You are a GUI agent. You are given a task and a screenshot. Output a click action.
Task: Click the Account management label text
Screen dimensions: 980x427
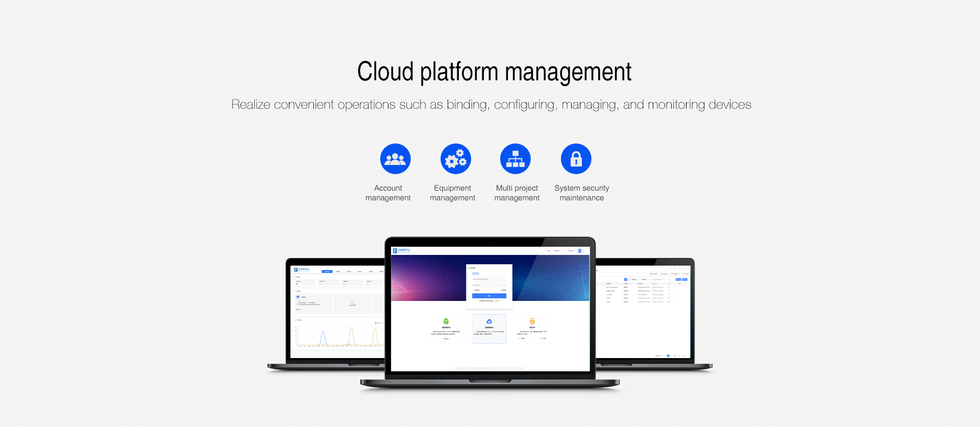click(x=388, y=193)
